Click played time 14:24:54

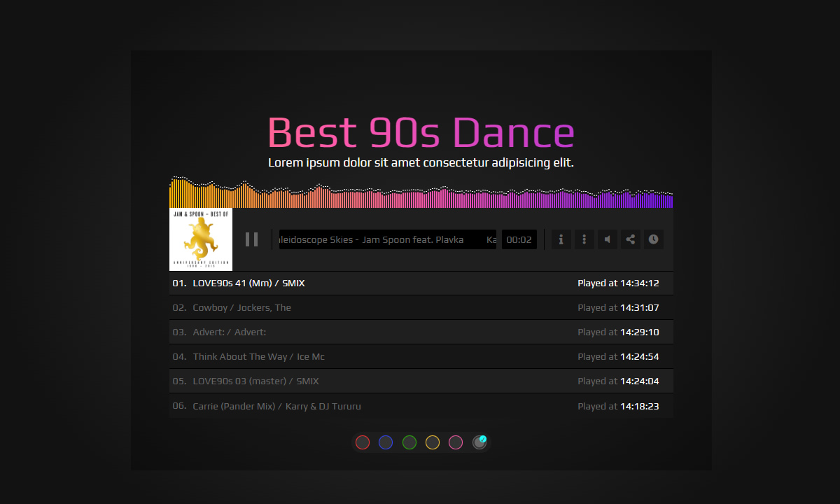point(640,357)
